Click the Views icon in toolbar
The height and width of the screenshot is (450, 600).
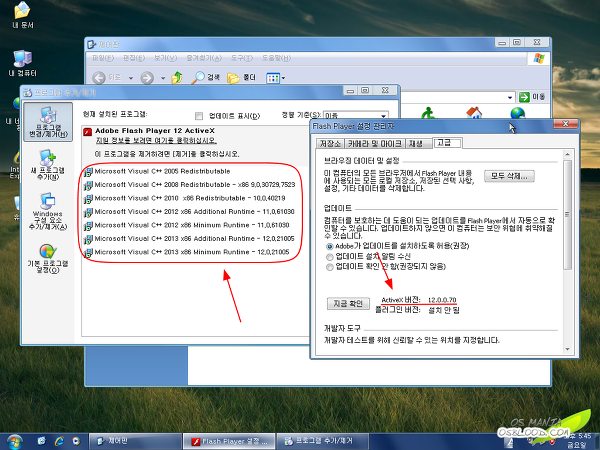pyautogui.click(x=273, y=78)
